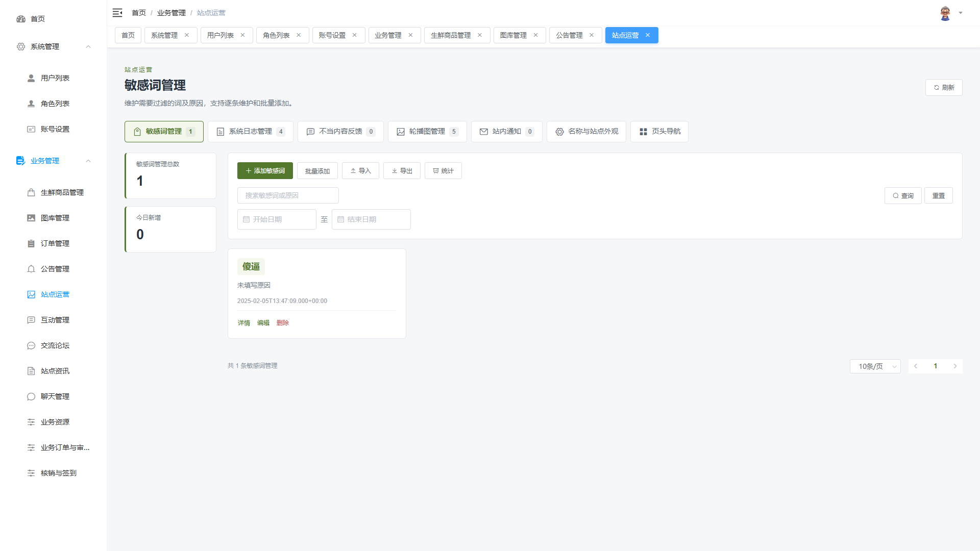The image size is (980, 551).
Task: Switch to 轮播图管理 tab
Action: pos(427,132)
